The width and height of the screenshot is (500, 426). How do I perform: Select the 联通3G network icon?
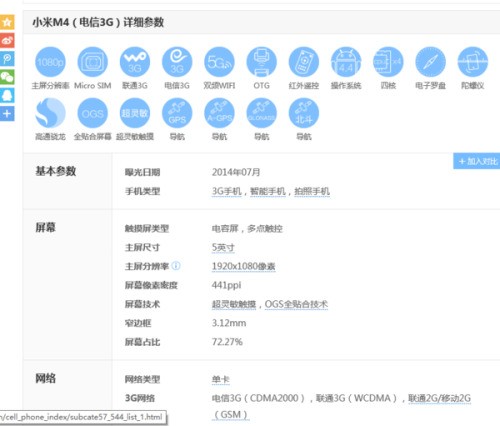[135, 62]
